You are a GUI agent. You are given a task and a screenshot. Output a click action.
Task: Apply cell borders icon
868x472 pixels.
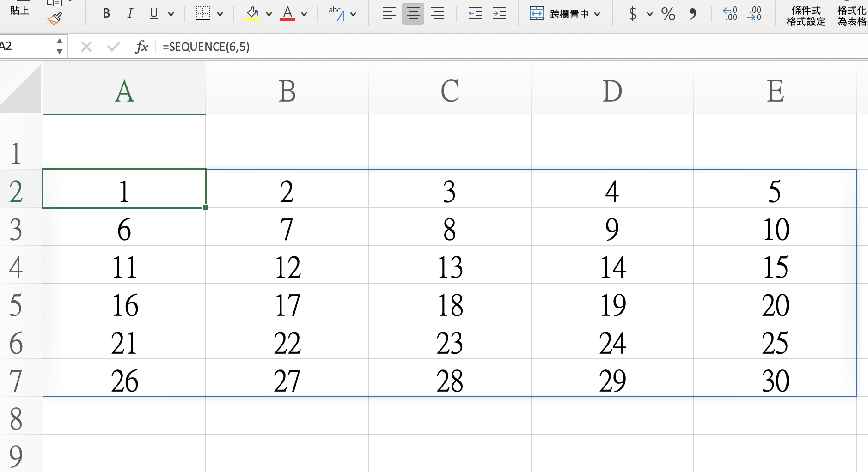(x=203, y=14)
